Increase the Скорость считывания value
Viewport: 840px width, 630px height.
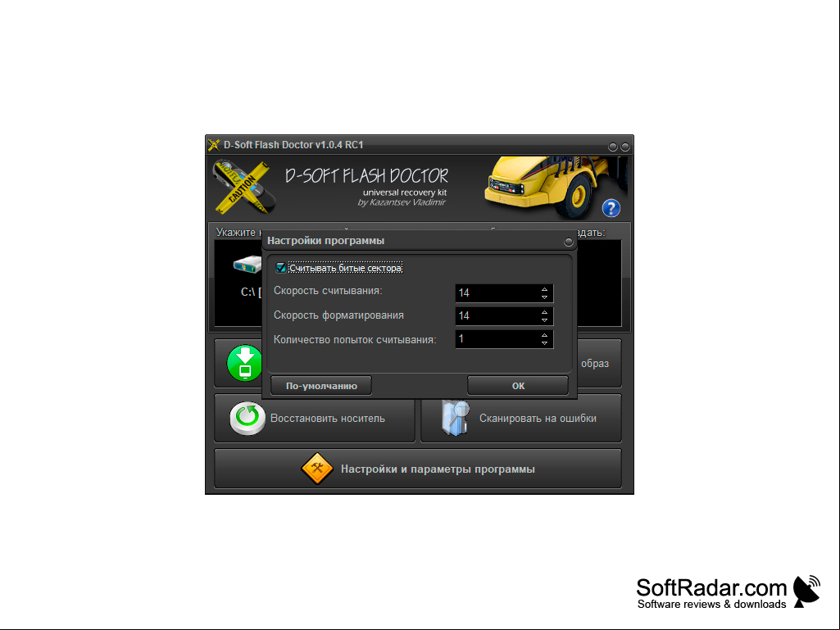tap(544, 288)
